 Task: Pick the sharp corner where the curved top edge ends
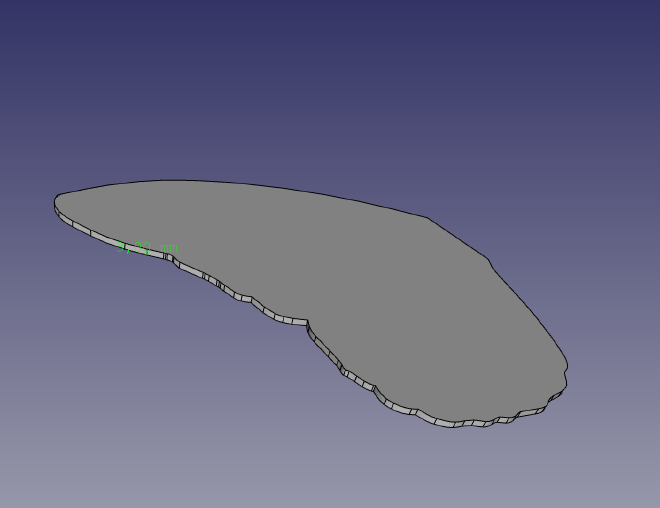428,218
